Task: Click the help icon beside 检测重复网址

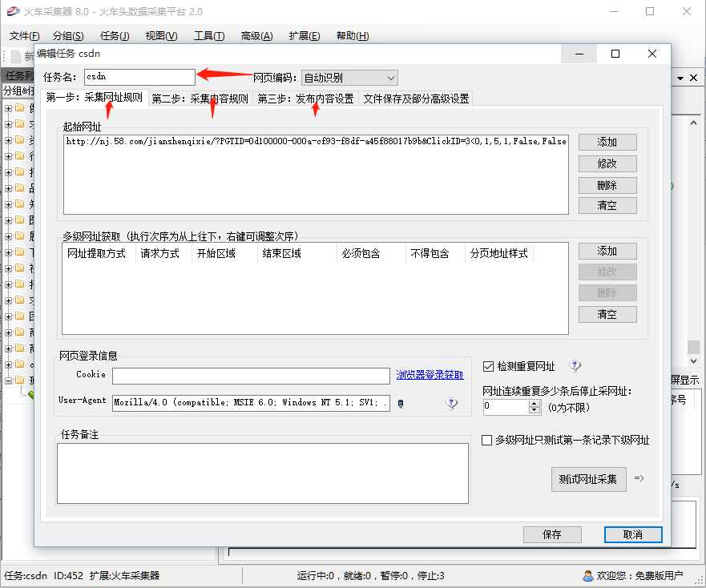Action: coord(575,365)
